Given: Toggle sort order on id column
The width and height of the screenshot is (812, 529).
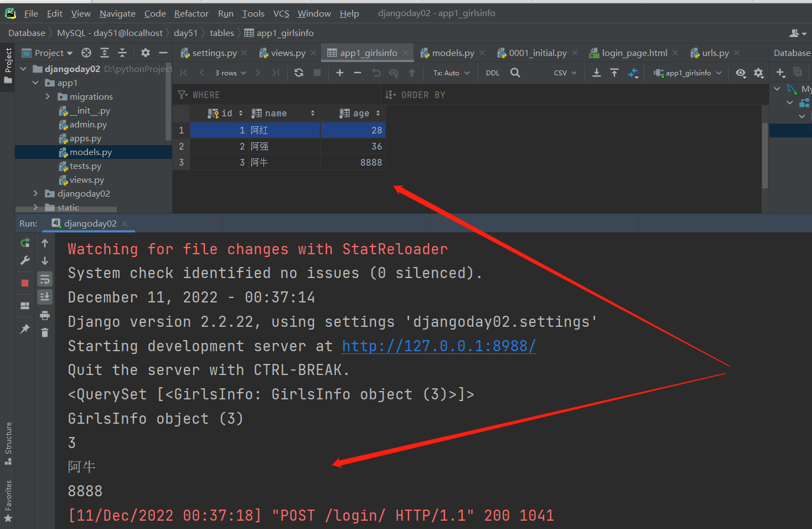Looking at the screenshot, I should click(241, 113).
